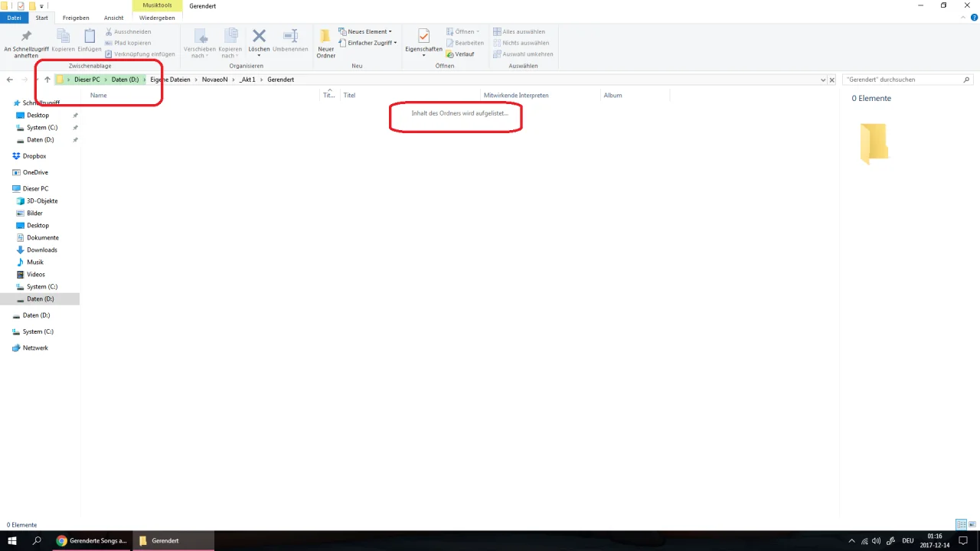Open the address bar history dropdown
980x551 pixels.
coord(823,80)
